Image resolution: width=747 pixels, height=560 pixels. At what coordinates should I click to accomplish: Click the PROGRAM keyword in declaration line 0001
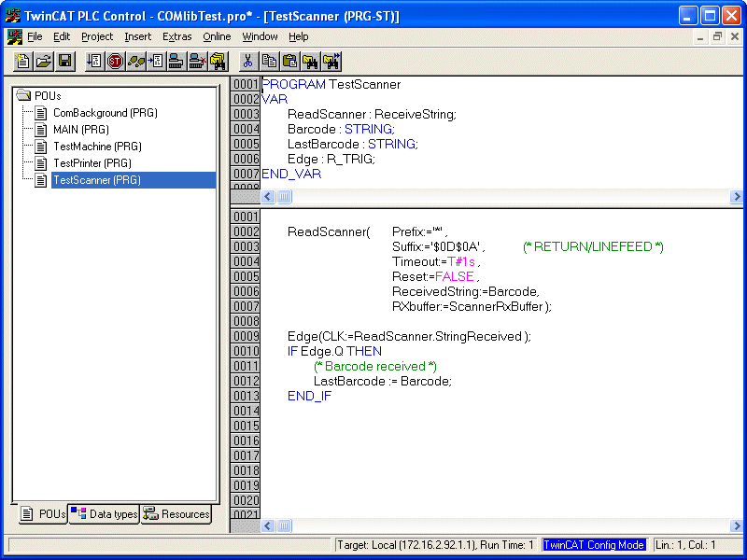294,84
